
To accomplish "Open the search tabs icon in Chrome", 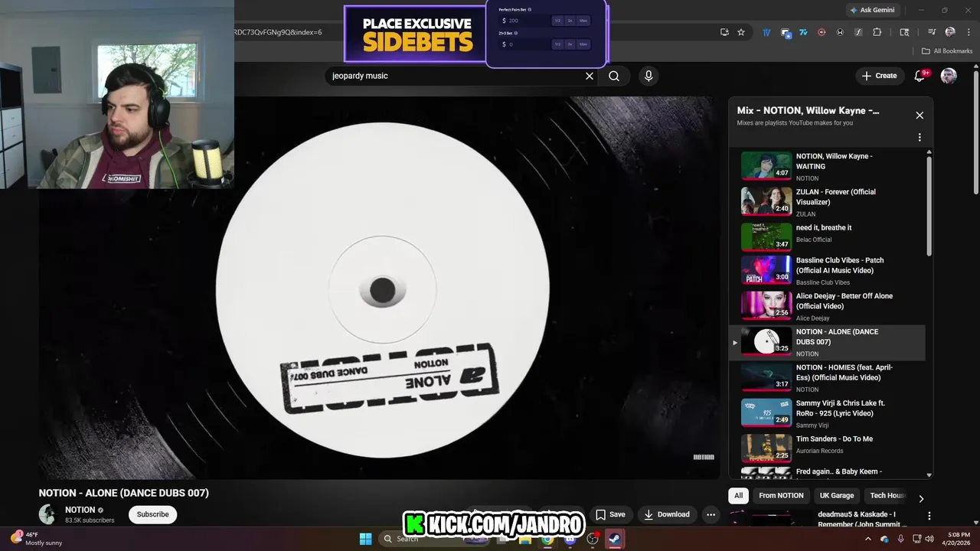I will 904,32.
